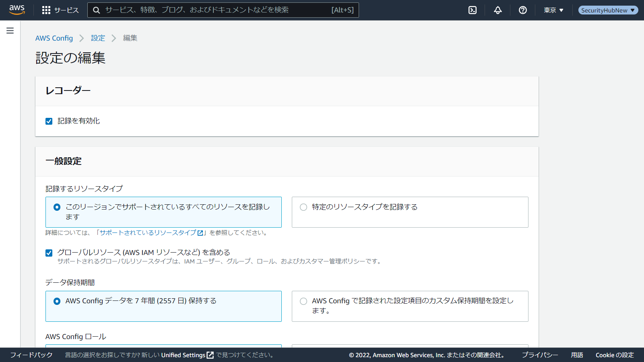The image size is (644, 362).
Task: Click the search magnifier icon
Action: [x=97, y=10]
